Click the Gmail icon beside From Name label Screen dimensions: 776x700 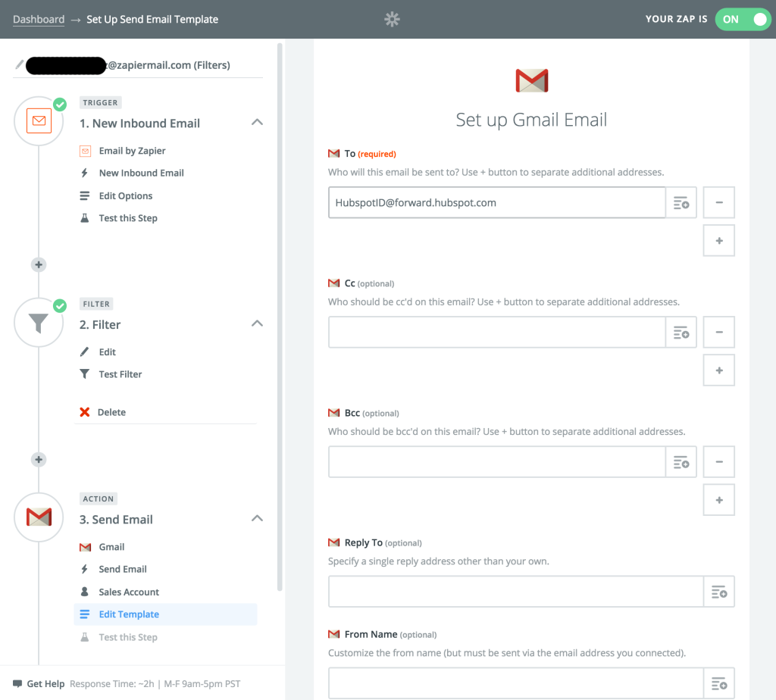(334, 633)
